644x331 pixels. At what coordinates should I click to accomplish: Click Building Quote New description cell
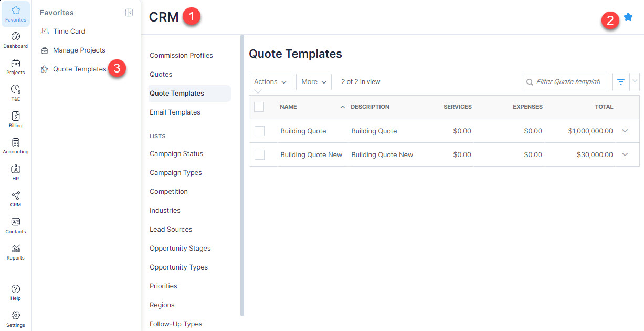pyautogui.click(x=382, y=155)
